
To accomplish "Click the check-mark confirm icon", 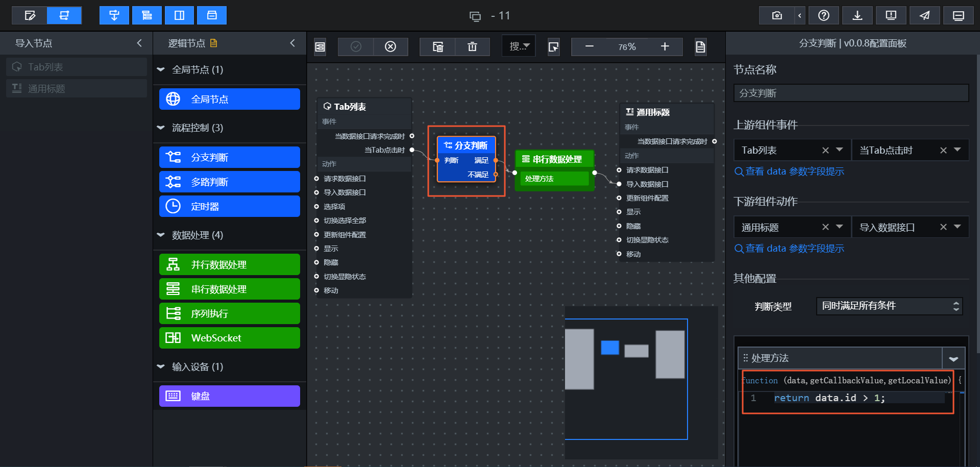I will [x=356, y=47].
